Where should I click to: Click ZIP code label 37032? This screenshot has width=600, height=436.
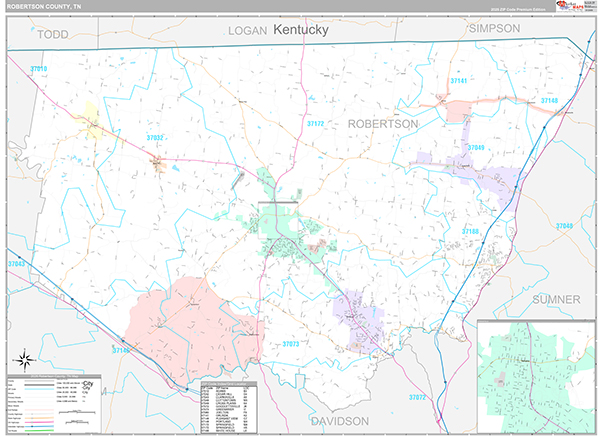pyautogui.click(x=155, y=138)
